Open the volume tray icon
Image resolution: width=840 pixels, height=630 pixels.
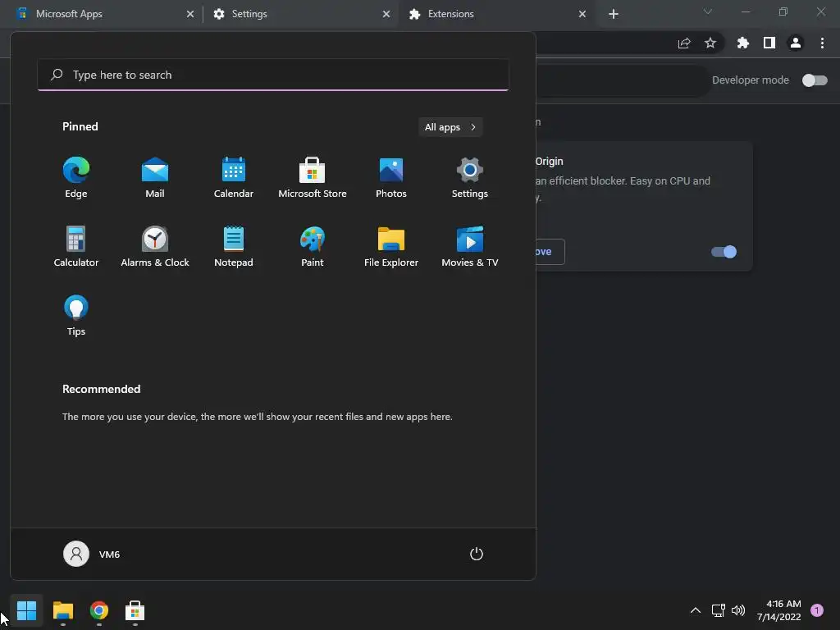[738, 610]
